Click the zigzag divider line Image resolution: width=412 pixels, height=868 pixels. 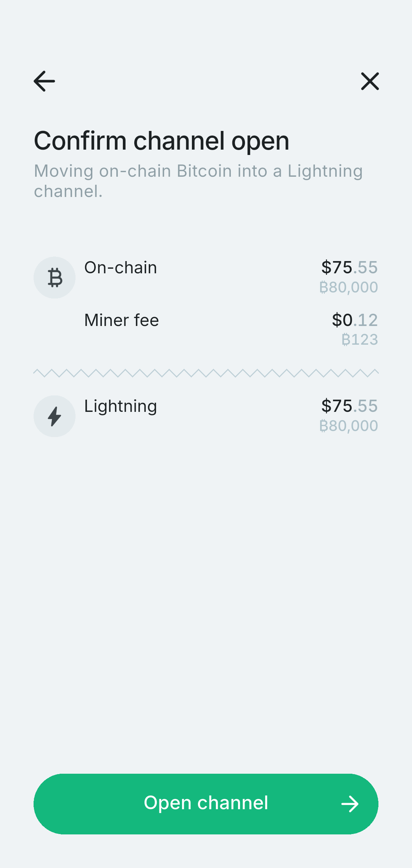[x=206, y=373]
